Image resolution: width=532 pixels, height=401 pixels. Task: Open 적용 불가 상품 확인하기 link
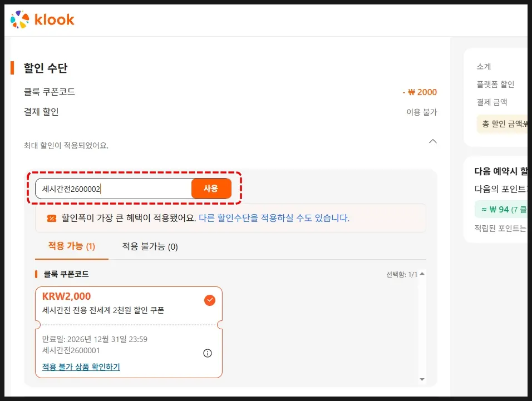(x=81, y=367)
